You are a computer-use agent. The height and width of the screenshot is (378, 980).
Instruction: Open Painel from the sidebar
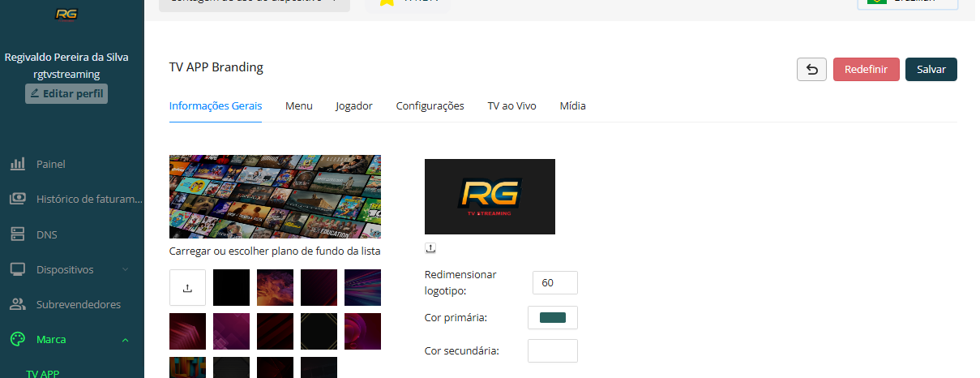50,164
